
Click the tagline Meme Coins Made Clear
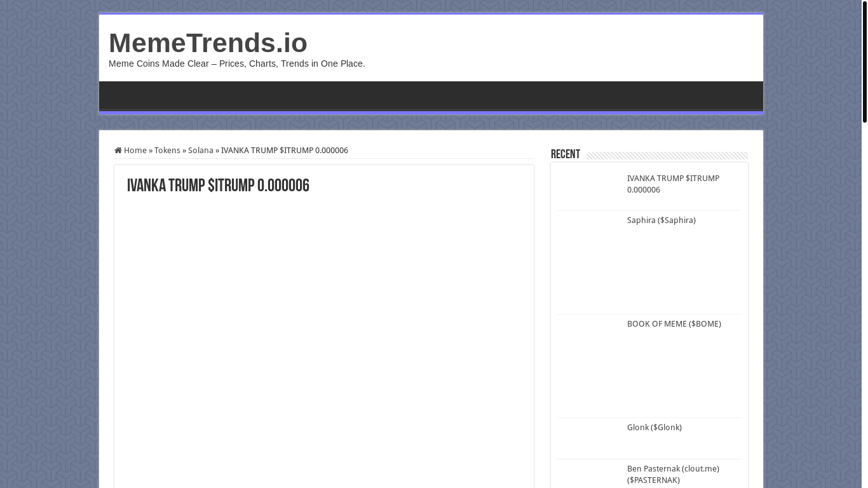(x=236, y=64)
